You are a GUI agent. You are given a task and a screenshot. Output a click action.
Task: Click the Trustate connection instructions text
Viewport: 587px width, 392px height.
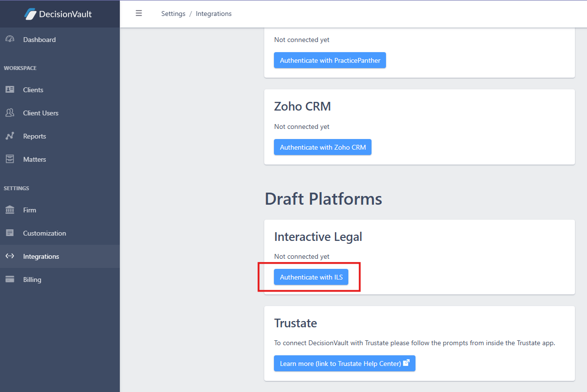click(x=415, y=343)
